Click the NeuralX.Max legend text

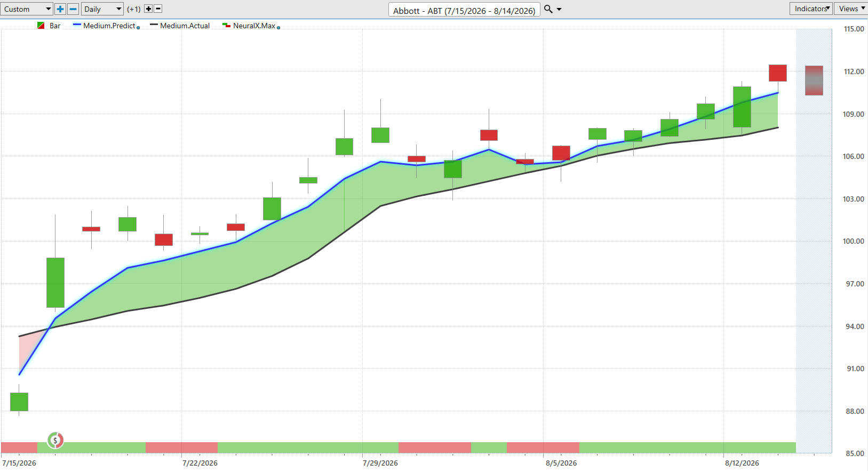(254, 26)
